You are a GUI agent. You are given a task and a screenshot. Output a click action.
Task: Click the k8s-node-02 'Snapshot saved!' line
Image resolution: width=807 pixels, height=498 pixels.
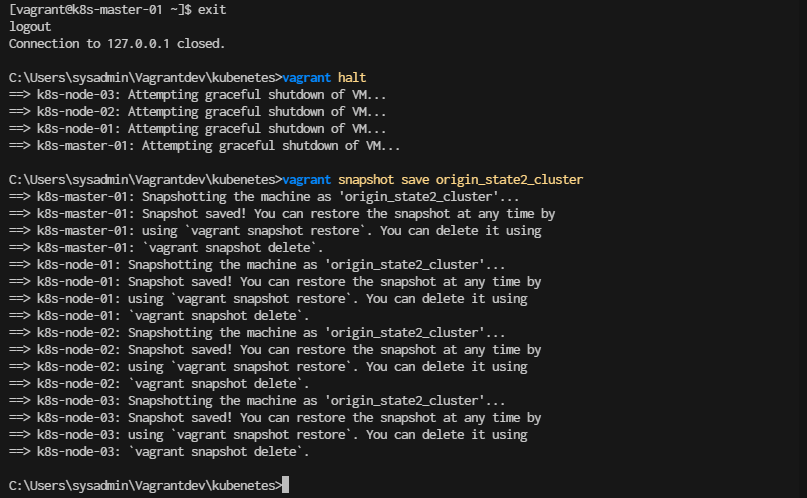(x=275, y=349)
